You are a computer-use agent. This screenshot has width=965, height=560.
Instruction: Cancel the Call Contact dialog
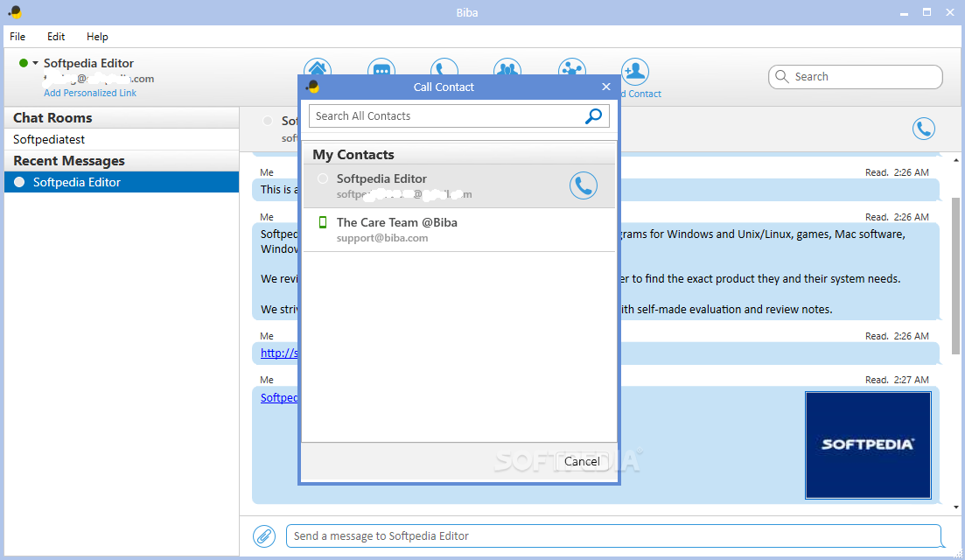coord(582,461)
